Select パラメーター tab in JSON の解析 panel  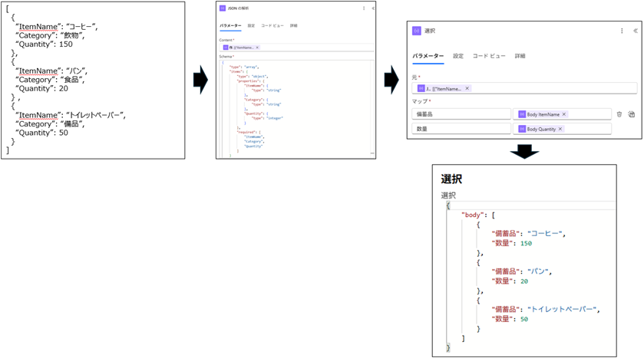point(230,25)
